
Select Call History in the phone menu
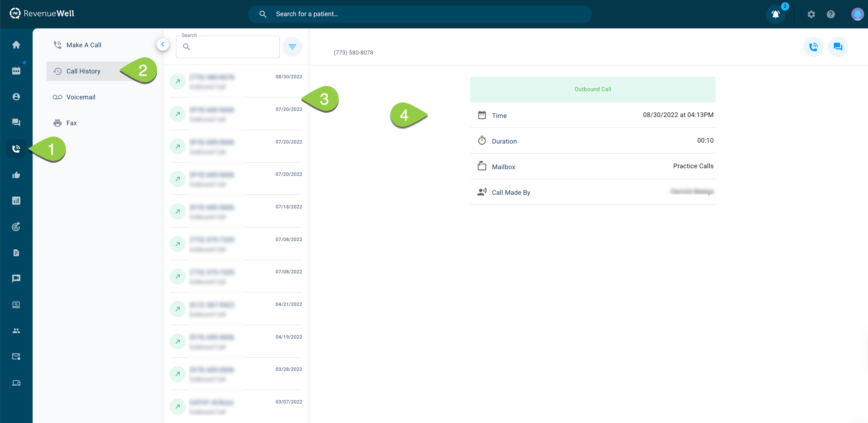[x=83, y=71]
